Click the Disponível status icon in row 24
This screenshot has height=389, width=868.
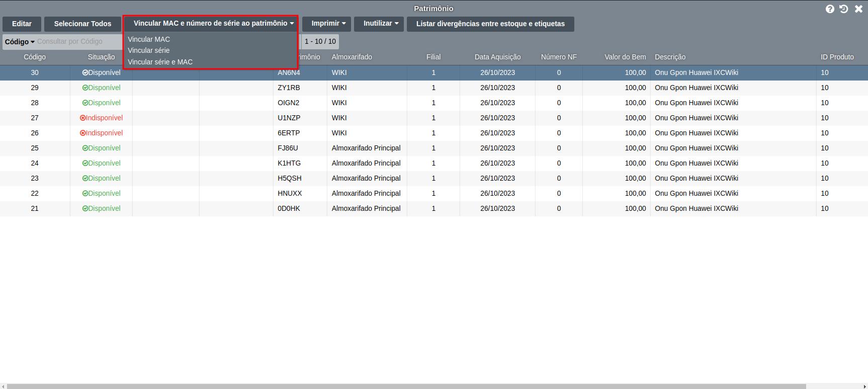pos(85,163)
